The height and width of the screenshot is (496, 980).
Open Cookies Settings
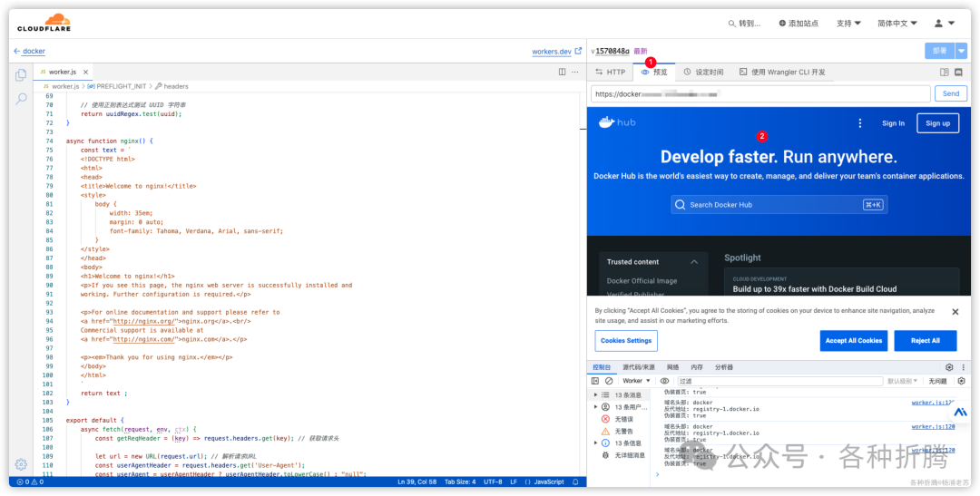click(625, 340)
